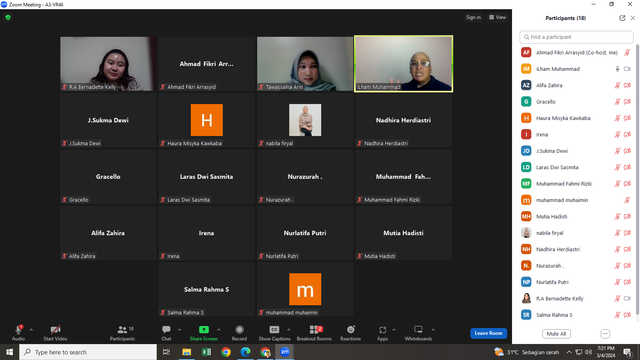
Task: Open the Windows notifications center
Action: click(627, 352)
